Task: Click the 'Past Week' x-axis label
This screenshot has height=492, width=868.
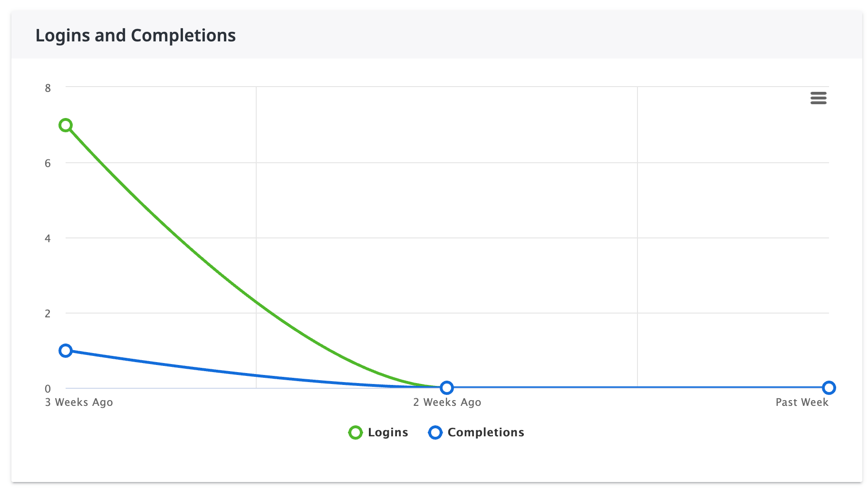Action: coord(801,403)
